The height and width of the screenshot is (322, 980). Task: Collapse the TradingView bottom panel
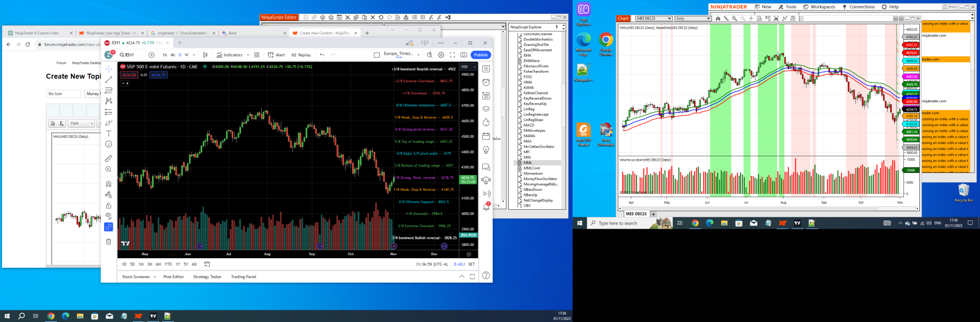(x=462, y=277)
